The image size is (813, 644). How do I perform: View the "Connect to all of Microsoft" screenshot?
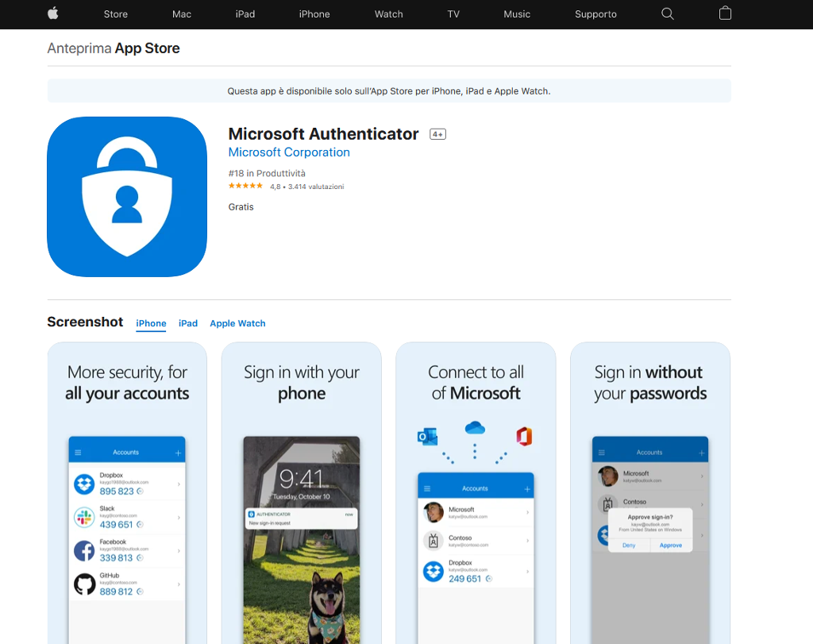click(476, 492)
